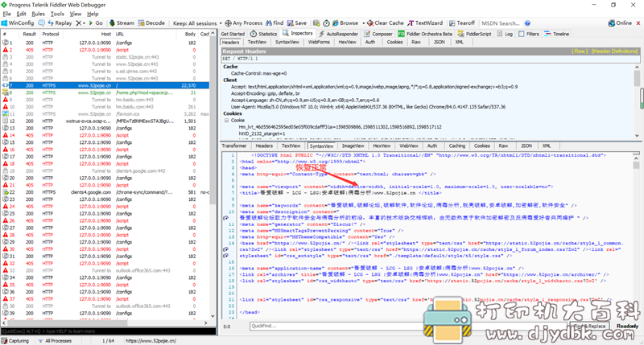Open Find sessions binoculars
The image size is (644, 345).
(x=275, y=23)
